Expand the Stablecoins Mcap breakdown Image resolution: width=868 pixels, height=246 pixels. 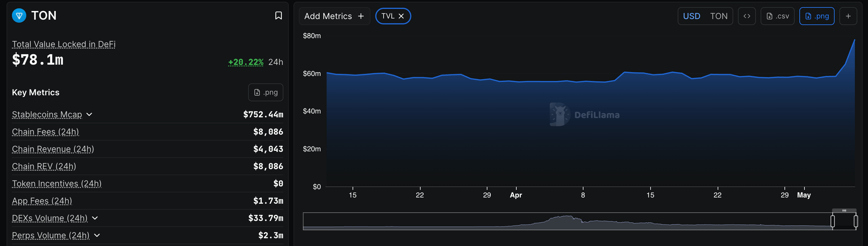coord(89,114)
